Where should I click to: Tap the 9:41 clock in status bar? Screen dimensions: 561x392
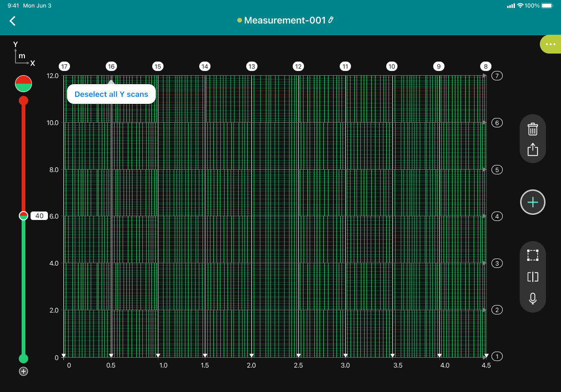(x=13, y=6)
